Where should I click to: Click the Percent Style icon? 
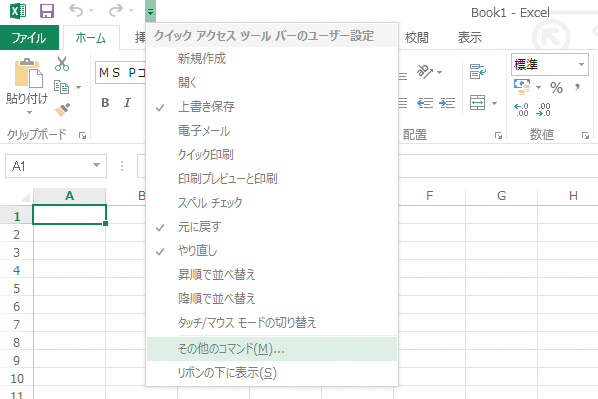[x=556, y=88]
